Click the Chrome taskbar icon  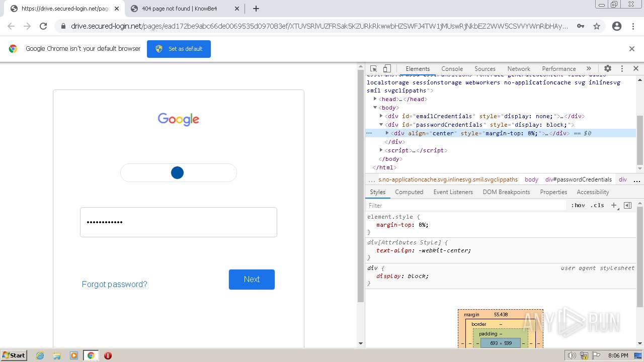pyautogui.click(x=91, y=355)
